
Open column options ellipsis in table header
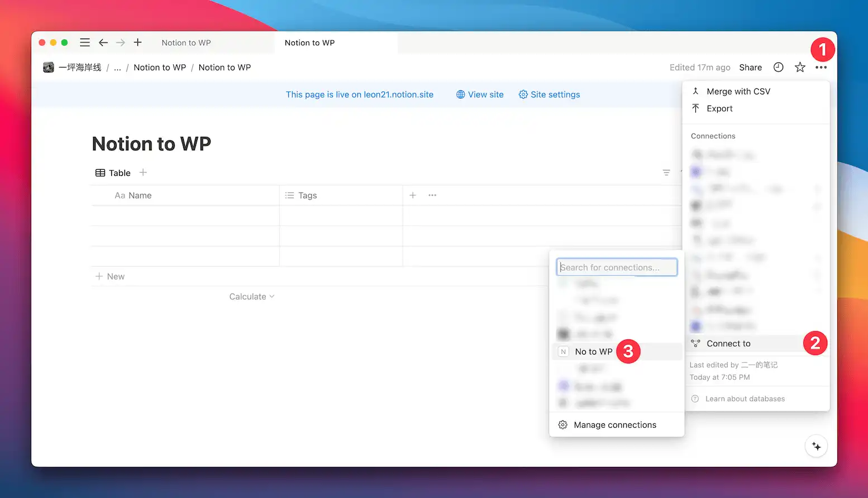[432, 195]
